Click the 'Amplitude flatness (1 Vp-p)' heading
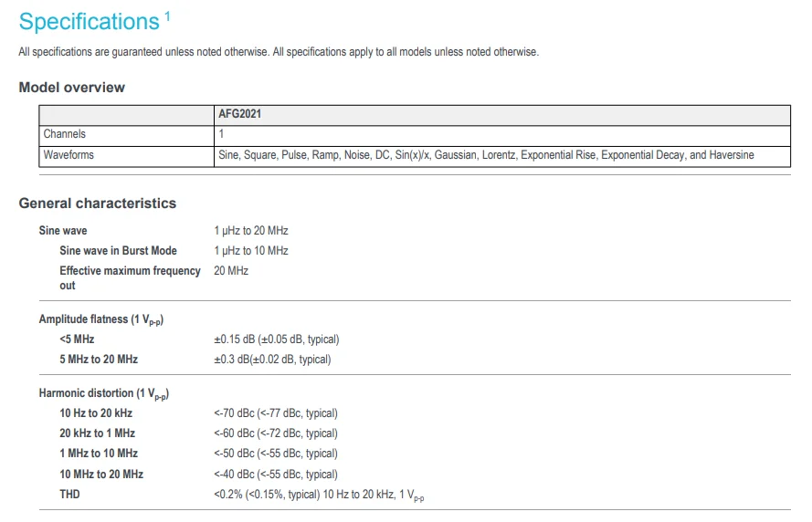The width and height of the screenshot is (812, 522). 101,319
